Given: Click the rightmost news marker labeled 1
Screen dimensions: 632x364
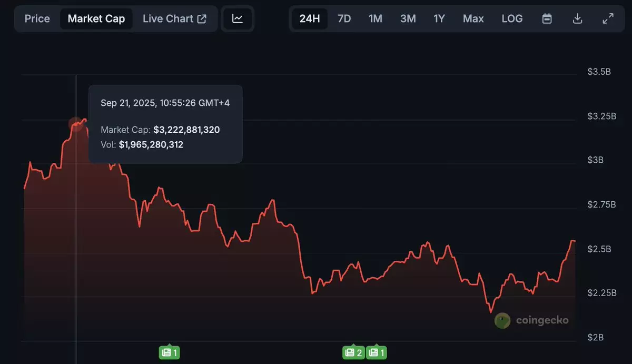Looking at the screenshot, I should pyautogui.click(x=376, y=352).
